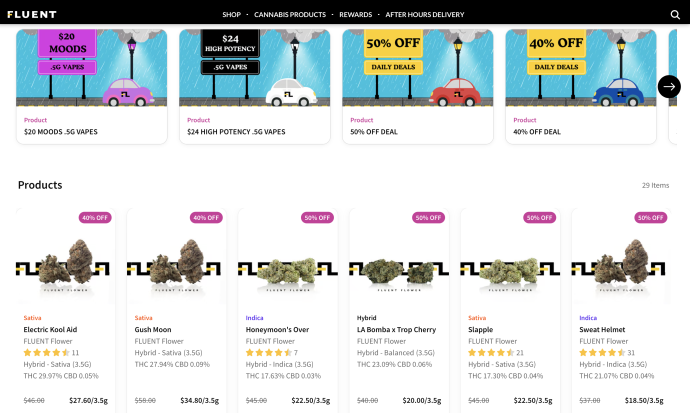Click LA Bomba x Trop Cherry name

[x=396, y=329]
